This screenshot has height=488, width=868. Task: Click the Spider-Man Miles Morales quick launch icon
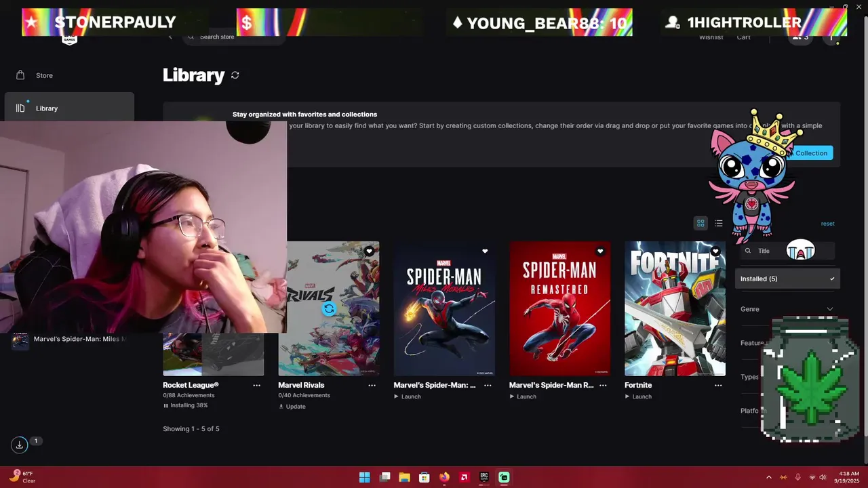click(x=20, y=340)
